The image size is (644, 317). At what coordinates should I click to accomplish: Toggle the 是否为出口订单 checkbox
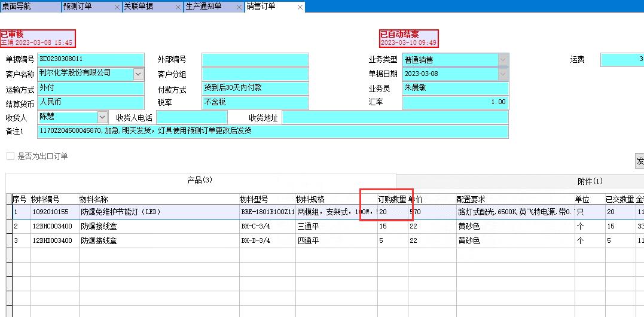pyautogui.click(x=10, y=156)
